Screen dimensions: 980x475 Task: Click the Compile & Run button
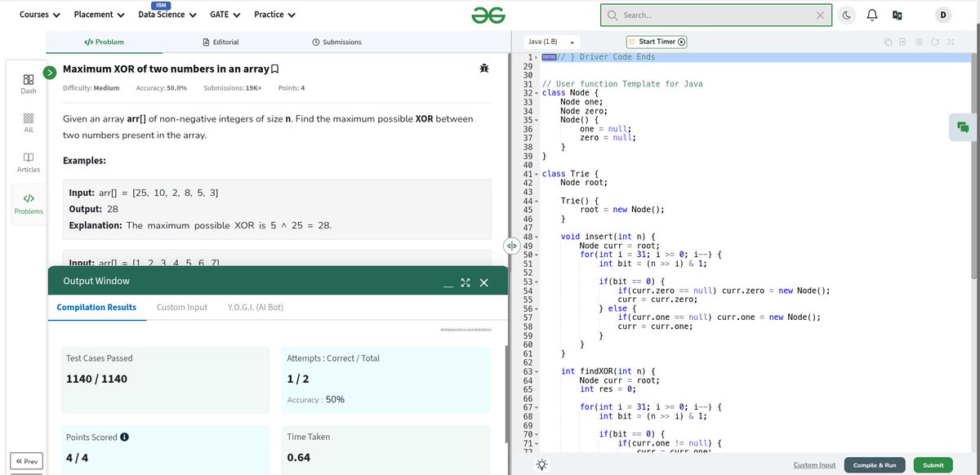point(875,465)
